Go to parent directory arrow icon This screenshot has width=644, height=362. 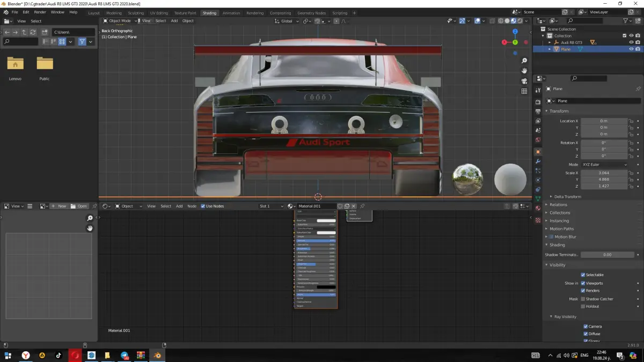(x=24, y=32)
